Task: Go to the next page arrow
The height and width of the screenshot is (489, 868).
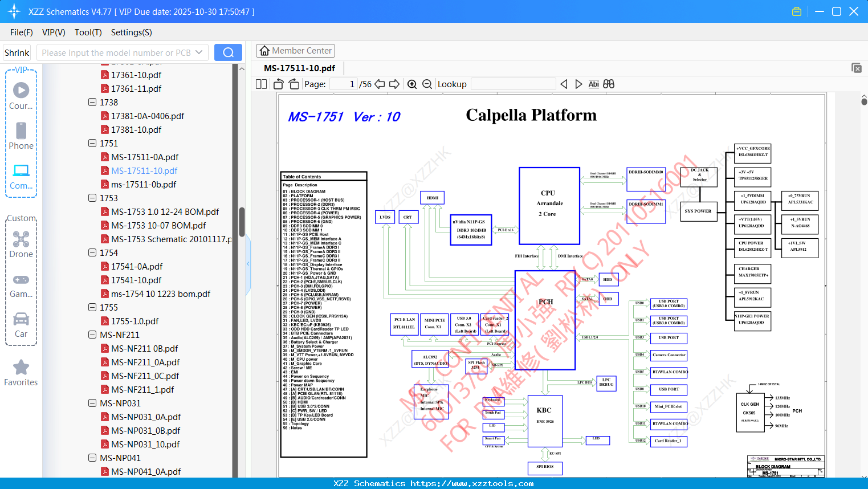Action: [x=394, y=84]
